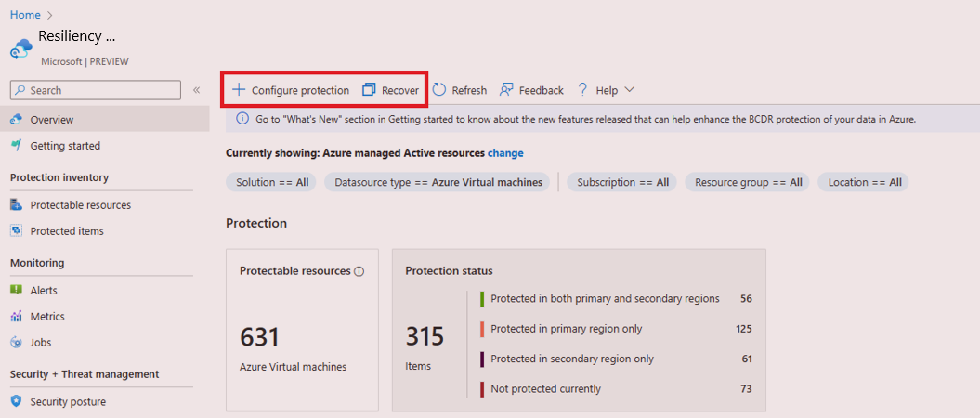Click the Refresh button label
This screenshot has height=418, width=980.
[x=469, y=91]
